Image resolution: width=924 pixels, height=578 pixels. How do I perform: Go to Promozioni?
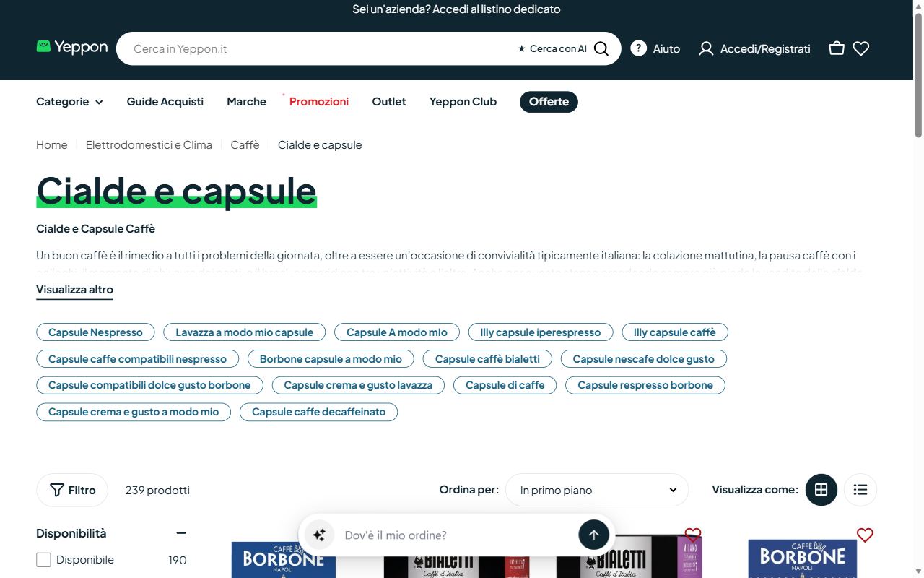click(319, 102)
